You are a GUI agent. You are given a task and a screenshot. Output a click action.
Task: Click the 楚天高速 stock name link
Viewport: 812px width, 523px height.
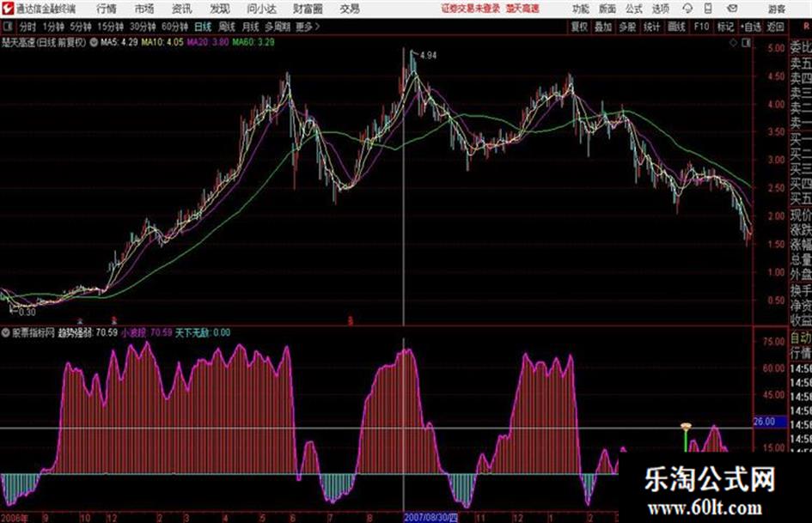(x=522, y=9)
